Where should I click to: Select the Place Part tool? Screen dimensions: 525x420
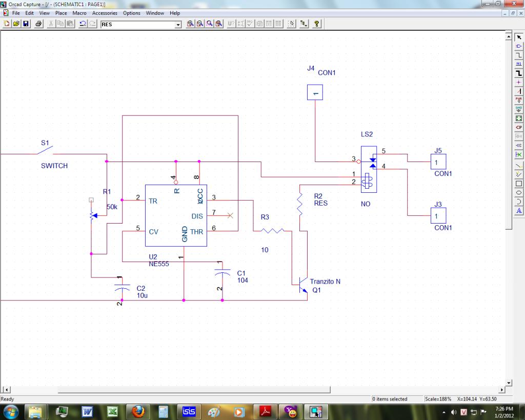pyautogui.click(x=519, y=46)
